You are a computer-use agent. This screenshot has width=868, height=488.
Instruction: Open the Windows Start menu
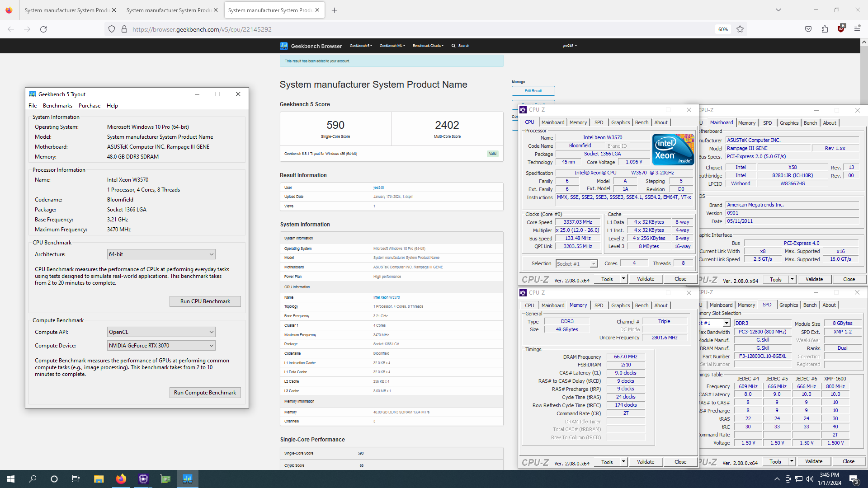tap(11, 479)
